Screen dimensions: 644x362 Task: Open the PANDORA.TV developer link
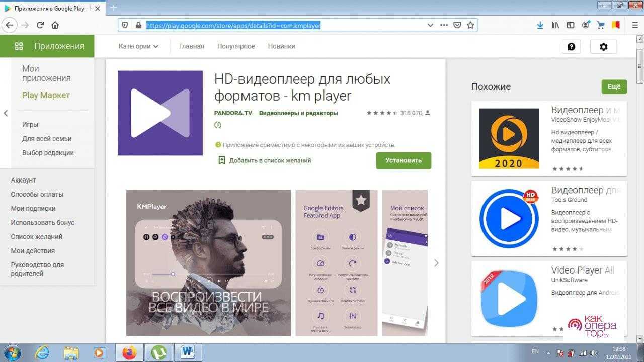(x=233, y=113)
